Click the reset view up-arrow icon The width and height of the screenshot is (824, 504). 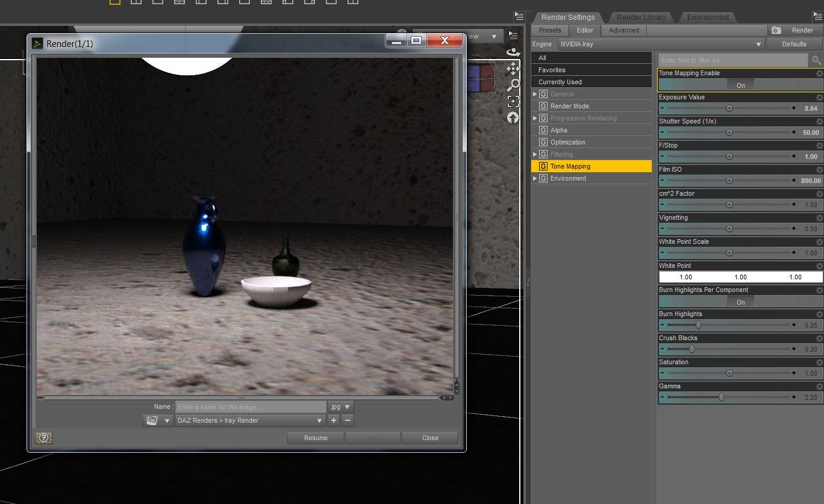(x=513, y=118)
